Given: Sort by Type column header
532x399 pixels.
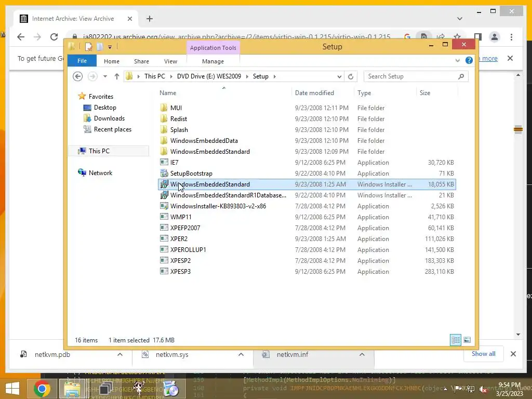Looking at the screenshot, I should pos(364,92).
